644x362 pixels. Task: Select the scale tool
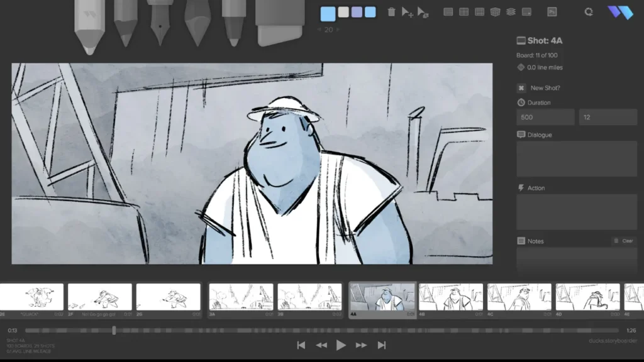coord(422,11)
